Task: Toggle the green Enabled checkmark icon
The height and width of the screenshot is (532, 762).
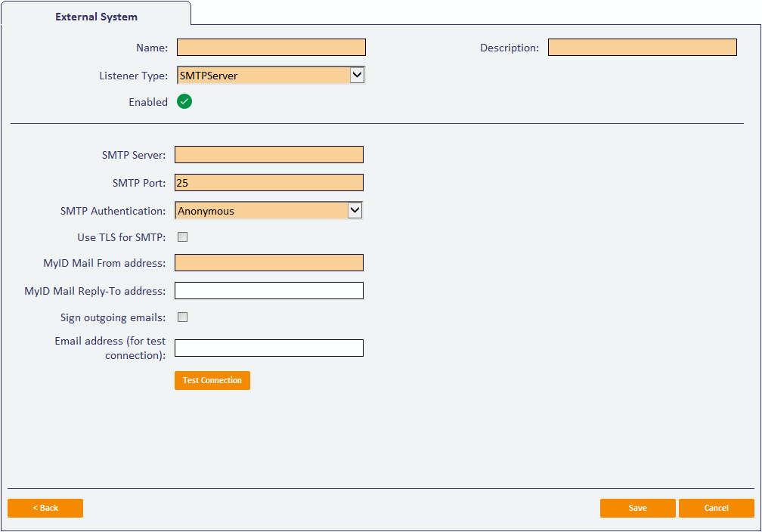Action: point(184,101)
